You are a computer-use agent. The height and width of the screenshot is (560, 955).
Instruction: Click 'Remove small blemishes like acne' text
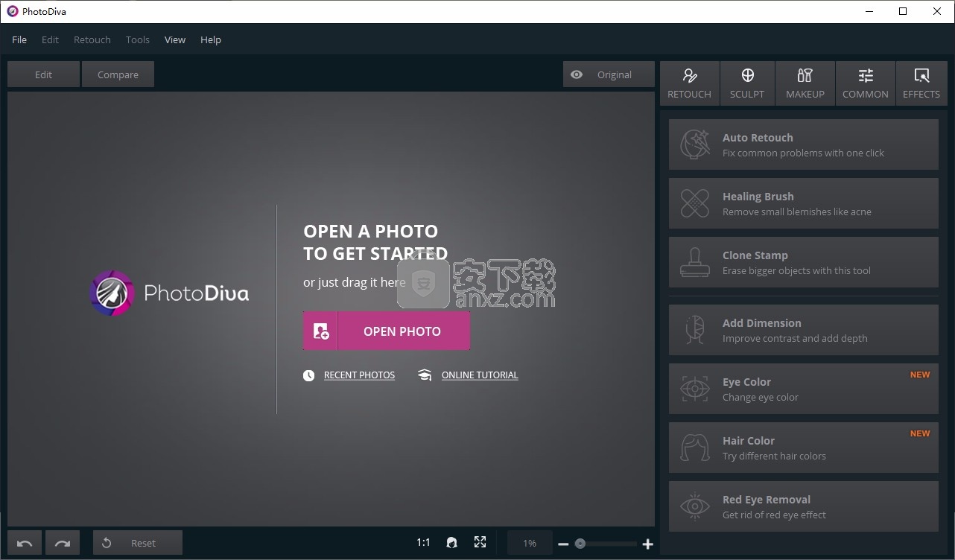click(797, 211)
